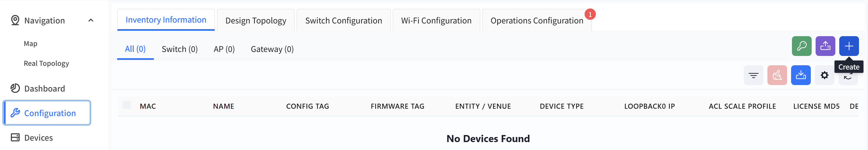Show the AP (0) devices tab

coord(224,49)
